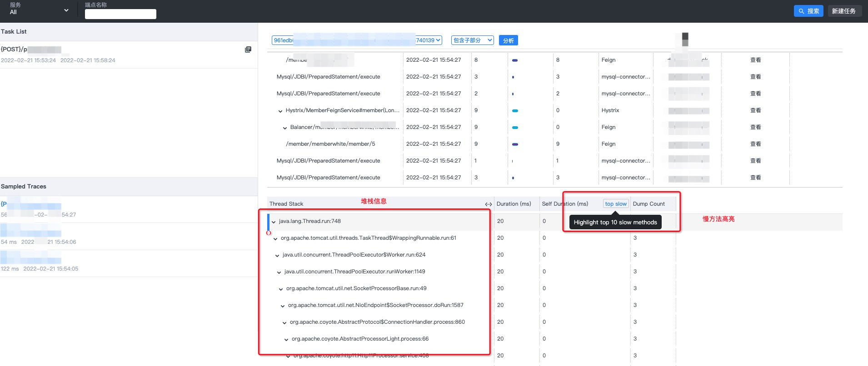
Task: Click Hystrix component cell
Action: (610, 110)
